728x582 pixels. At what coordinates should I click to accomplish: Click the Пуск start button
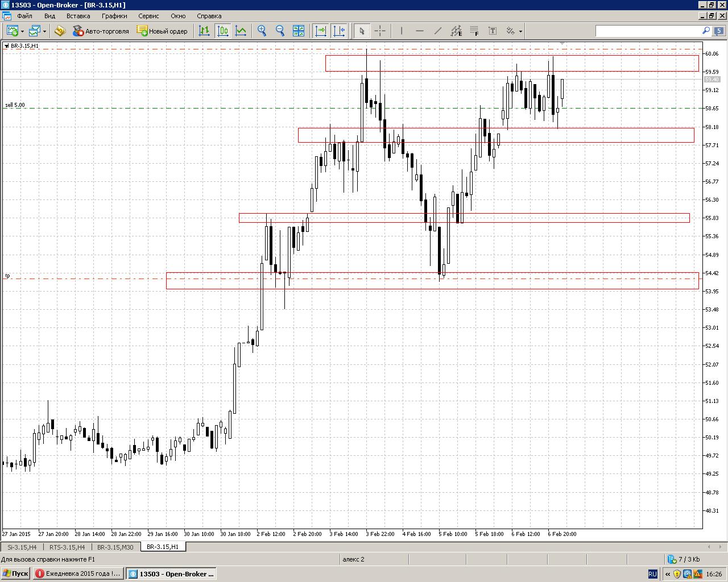tap(15, 573)
